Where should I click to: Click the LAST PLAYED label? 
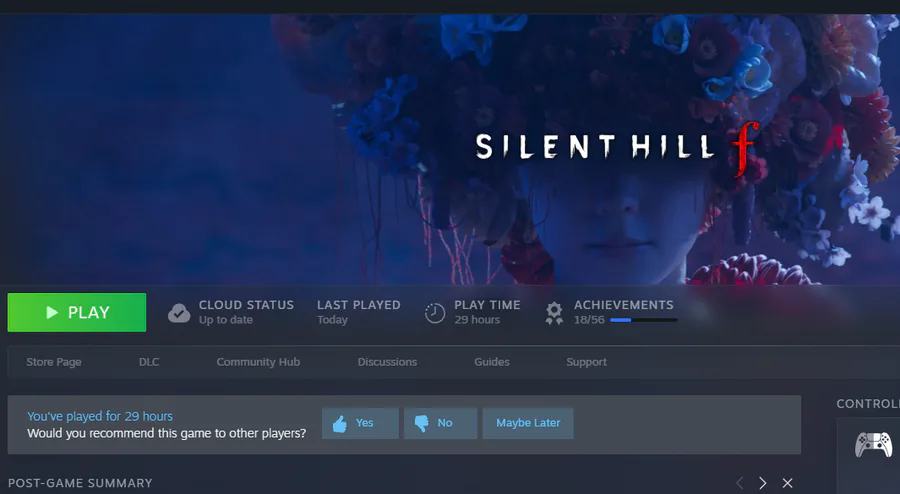(359, 305)
